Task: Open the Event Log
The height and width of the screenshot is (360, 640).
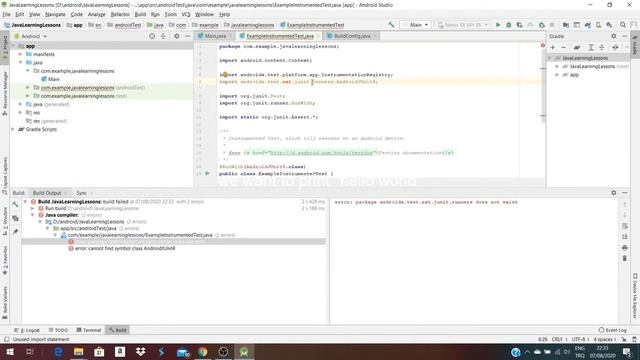Action: click(x=613, y=330)
